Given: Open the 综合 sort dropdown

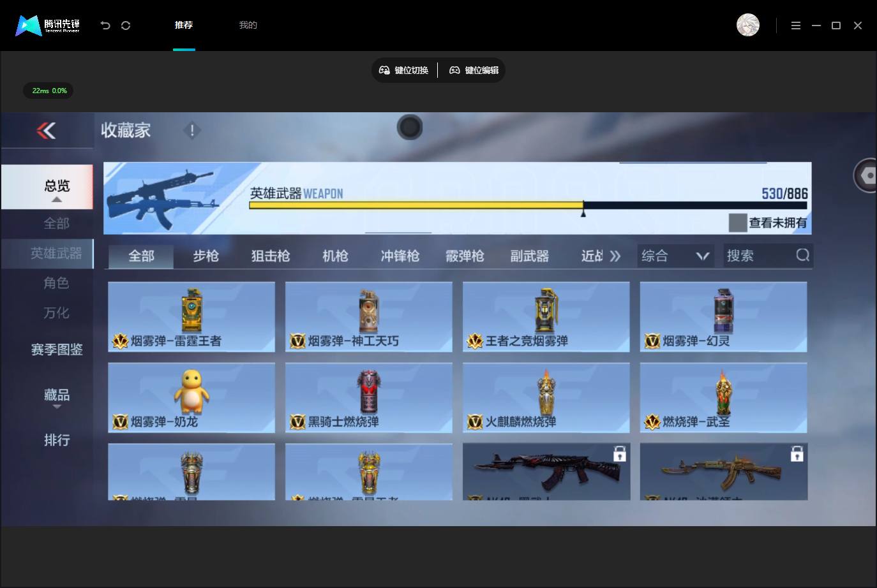Looking at the screenshot, I should 676,256.
